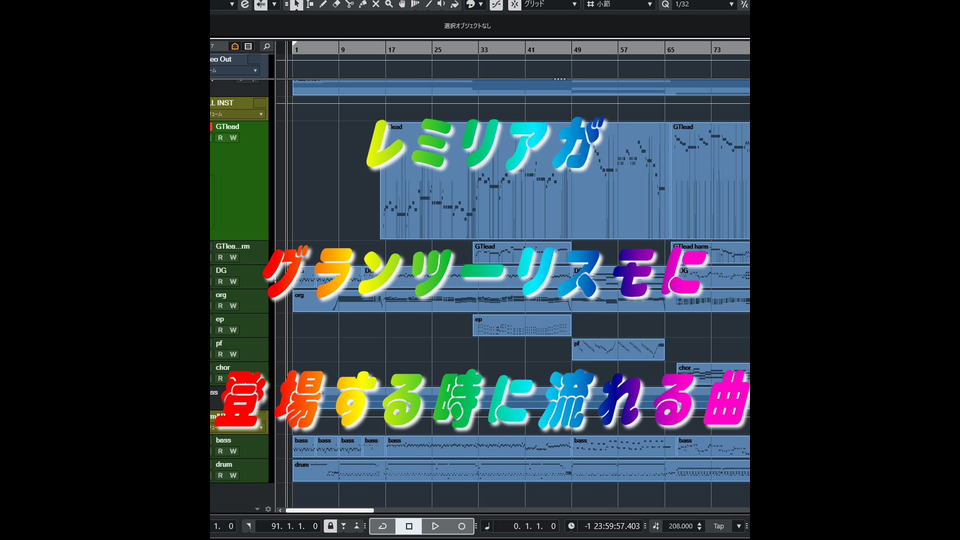Viewport: 960px width, 540px height.
Task: Click the Tap tempo button
Action: 718,526
